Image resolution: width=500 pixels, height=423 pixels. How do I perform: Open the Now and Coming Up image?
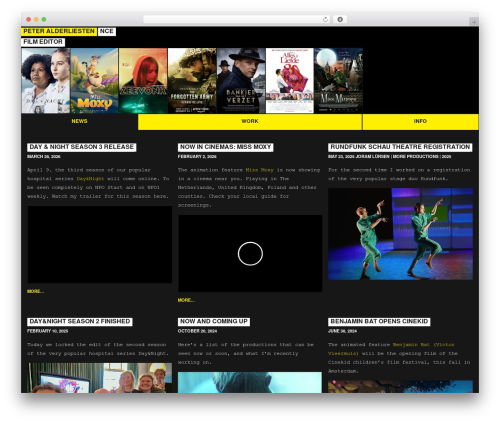tap(250, 383)
